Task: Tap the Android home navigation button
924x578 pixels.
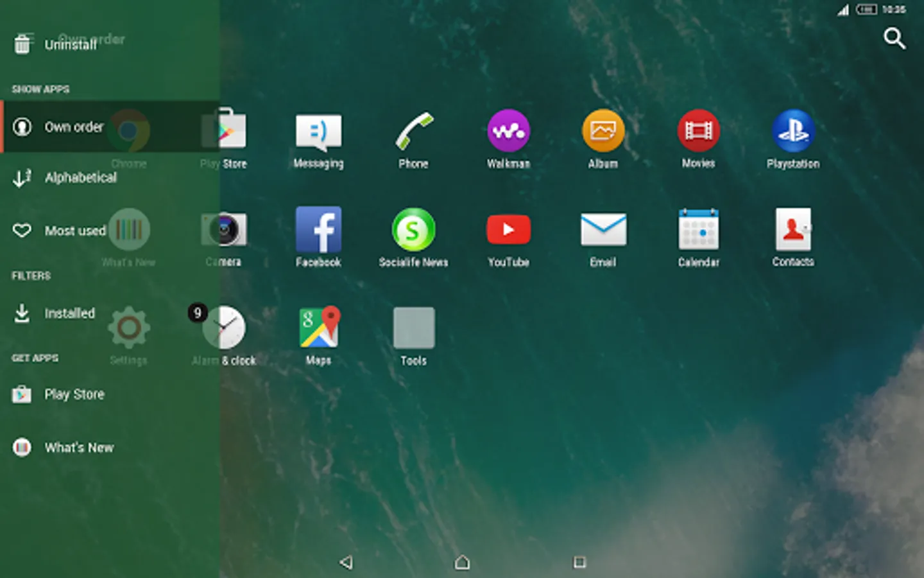Action: click(462, 563)
